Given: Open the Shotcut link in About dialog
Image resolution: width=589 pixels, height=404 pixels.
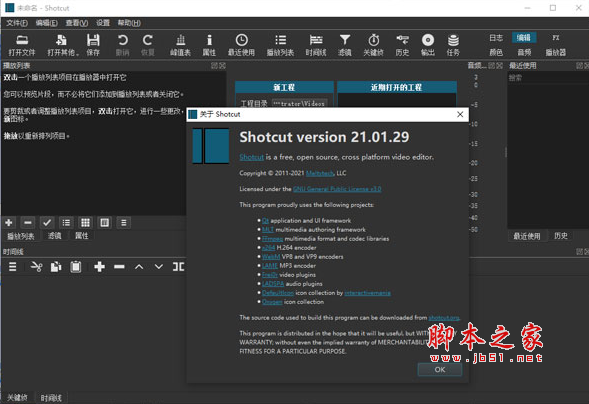Looking at the screenshot, I should click(252, 157).
